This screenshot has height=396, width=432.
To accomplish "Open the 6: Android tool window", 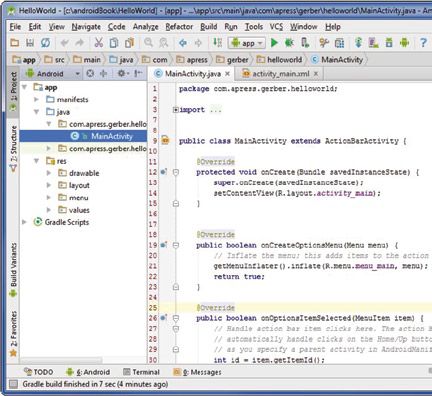I will pos(88,372).
